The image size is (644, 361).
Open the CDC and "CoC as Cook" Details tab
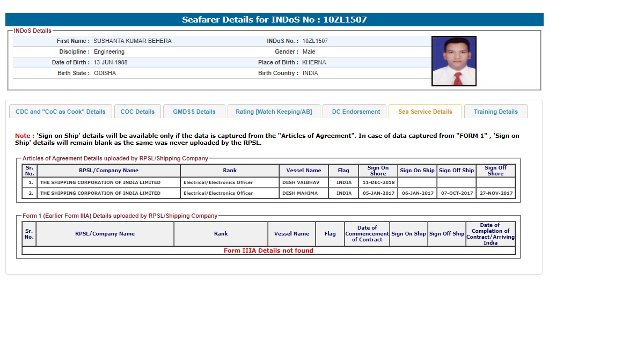(x=61, y=112)
